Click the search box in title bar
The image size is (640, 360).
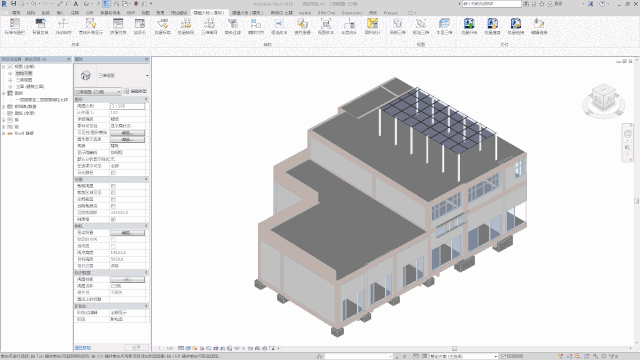coord(492,4)
